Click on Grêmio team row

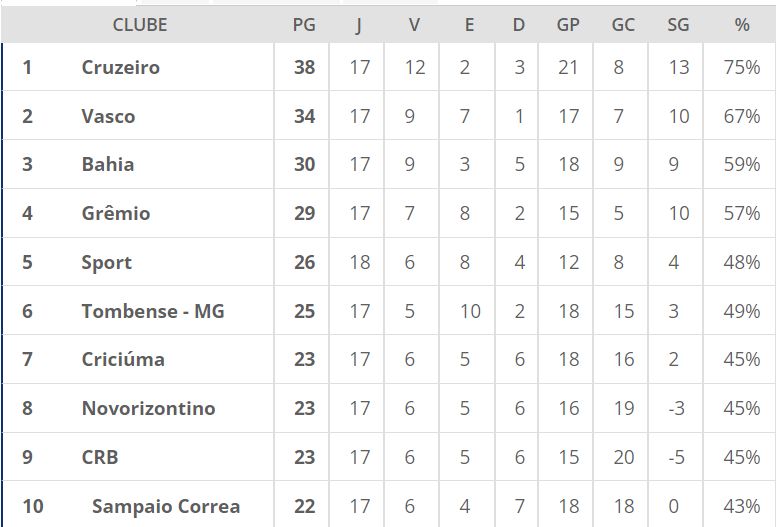(116, 213)
